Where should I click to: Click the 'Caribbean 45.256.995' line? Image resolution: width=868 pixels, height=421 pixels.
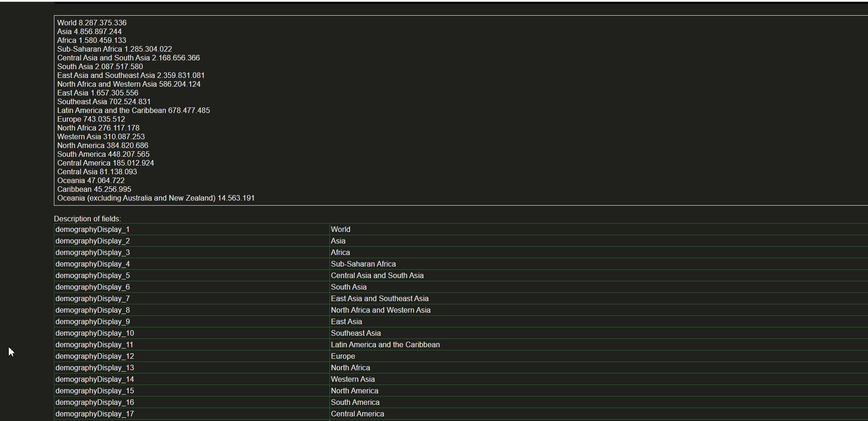click(94, 189)
